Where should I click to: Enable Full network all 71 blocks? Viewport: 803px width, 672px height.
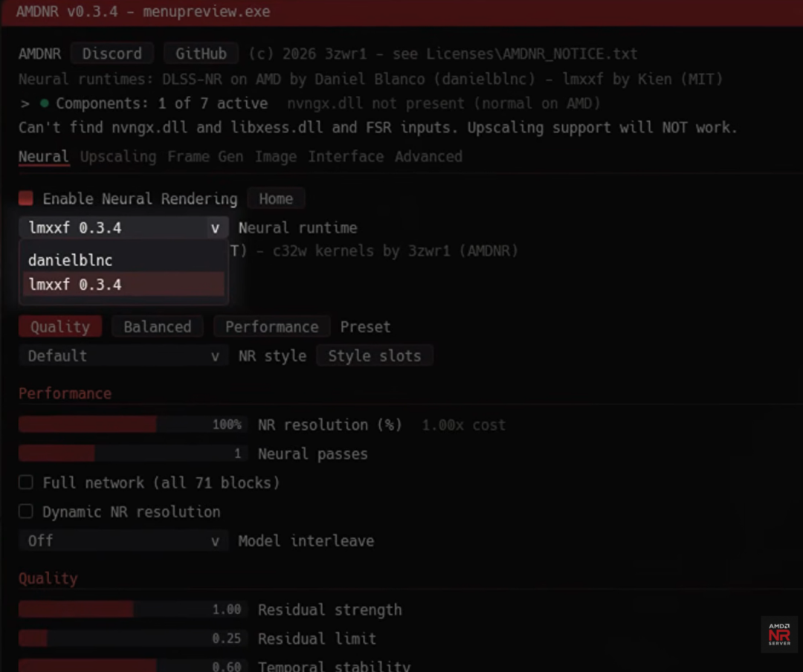[25, 482]
